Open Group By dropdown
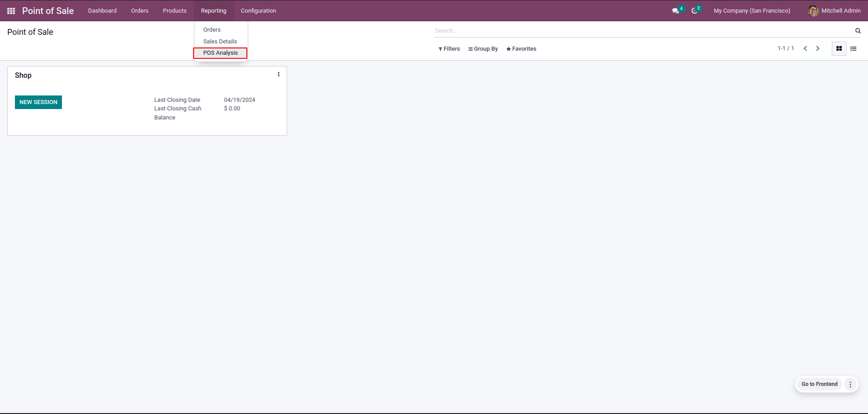Viewport: 868px width, 414px height. tap(483, 49)
